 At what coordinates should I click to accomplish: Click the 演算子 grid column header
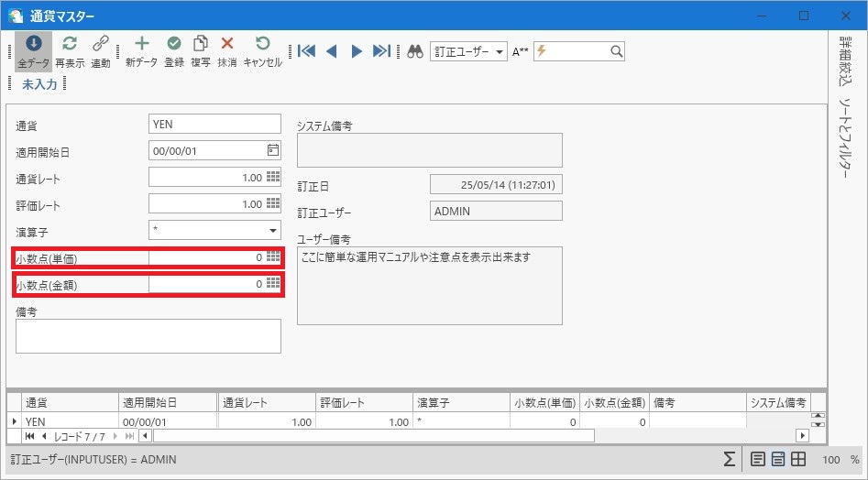click(x=462, y=402)
